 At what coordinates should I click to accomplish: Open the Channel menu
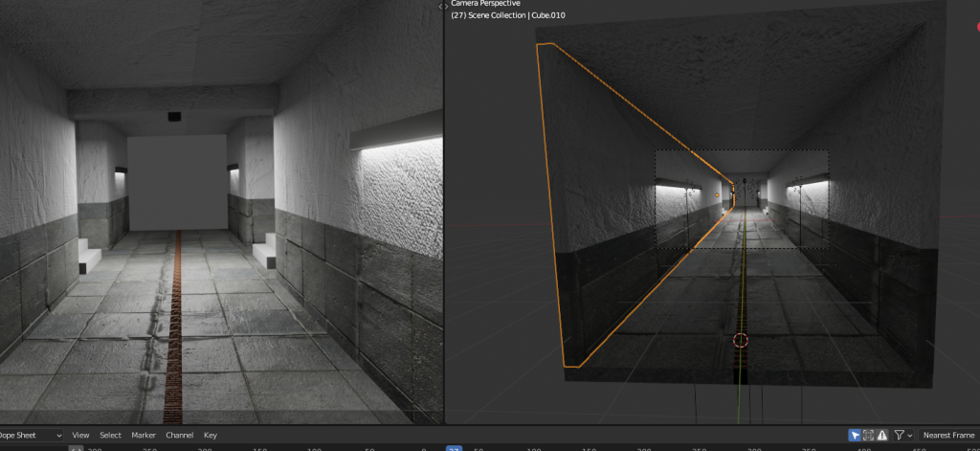click(x=179, y=435)
